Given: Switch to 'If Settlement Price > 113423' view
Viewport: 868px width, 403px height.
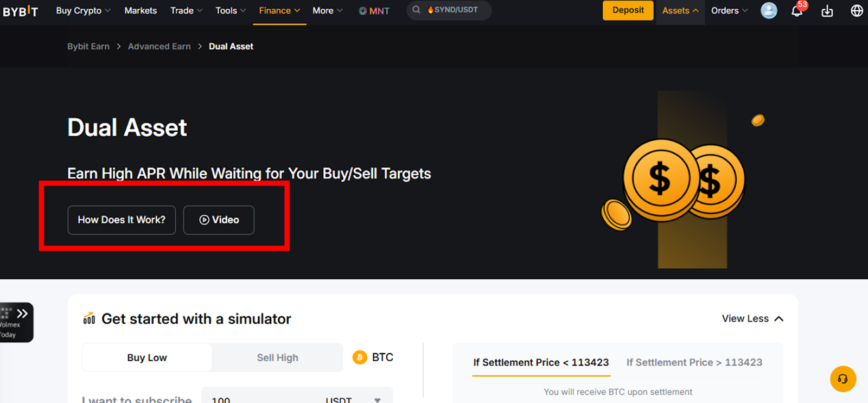Looking at the screenshot, I should [x=694, y=362].
